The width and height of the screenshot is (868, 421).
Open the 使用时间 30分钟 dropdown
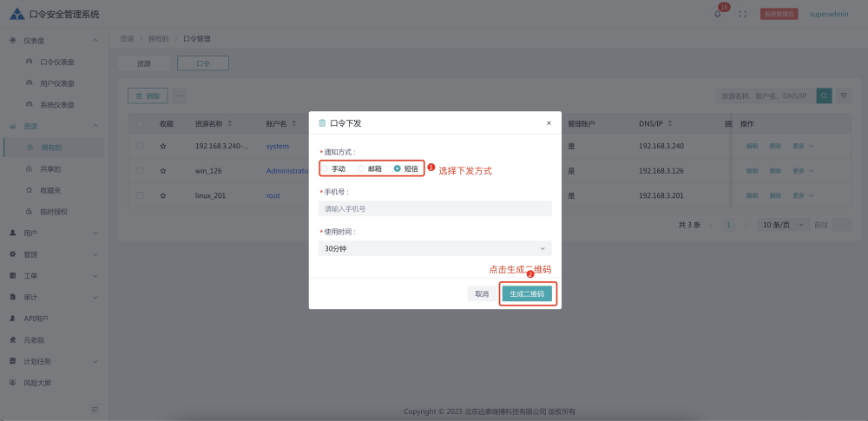point(435,248)
